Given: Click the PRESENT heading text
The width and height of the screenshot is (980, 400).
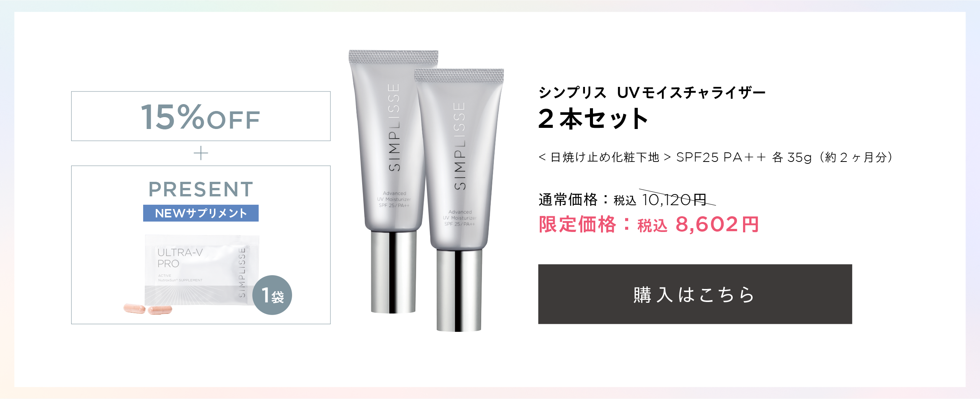Looking at the screenshot, I should tap(201, 189).
